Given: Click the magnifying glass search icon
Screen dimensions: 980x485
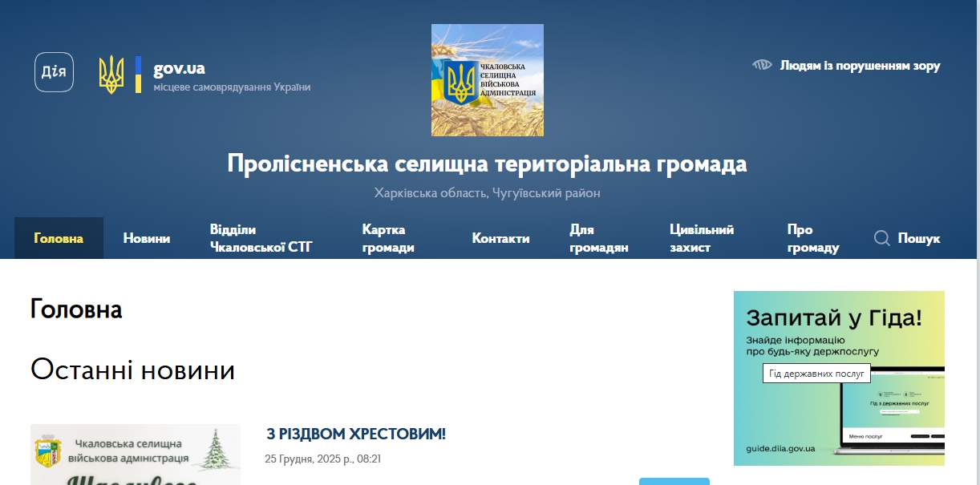Looking at the screenshot, I should coord(882,238).
